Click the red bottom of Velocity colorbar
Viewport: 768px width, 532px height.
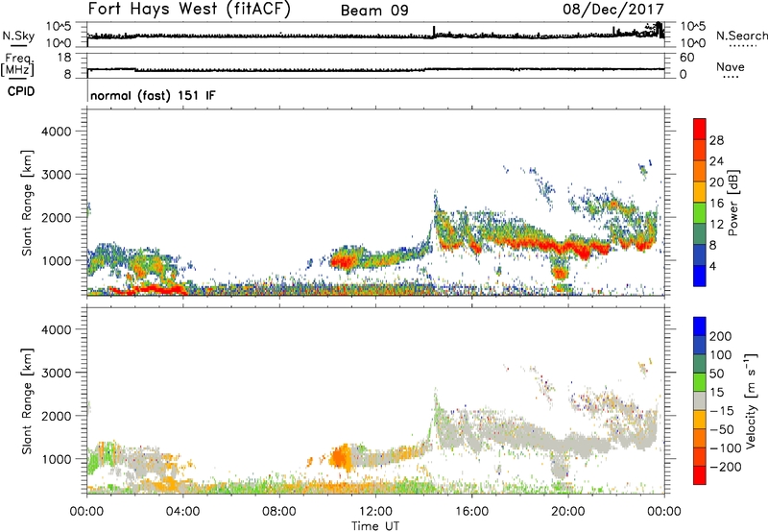(x=700, y=475)
